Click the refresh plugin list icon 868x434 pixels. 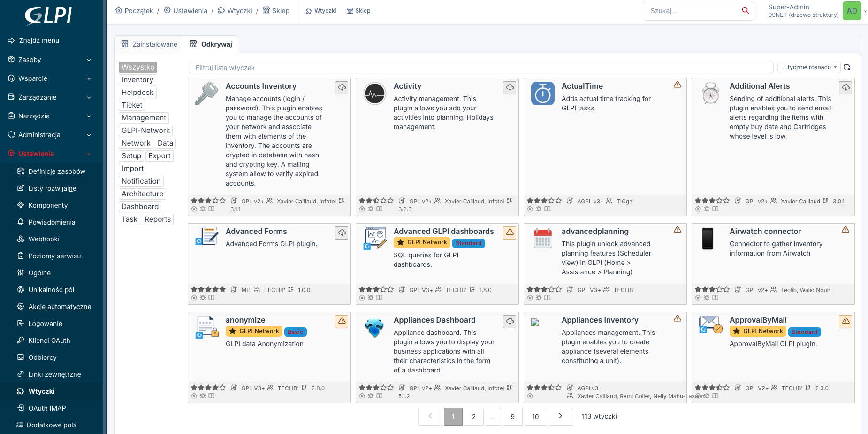click(847, 67)
